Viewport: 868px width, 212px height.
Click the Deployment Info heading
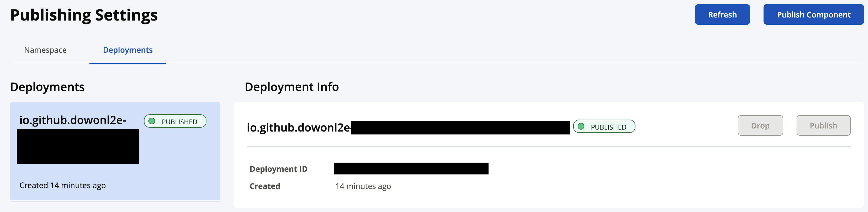(x=291, y=87)
